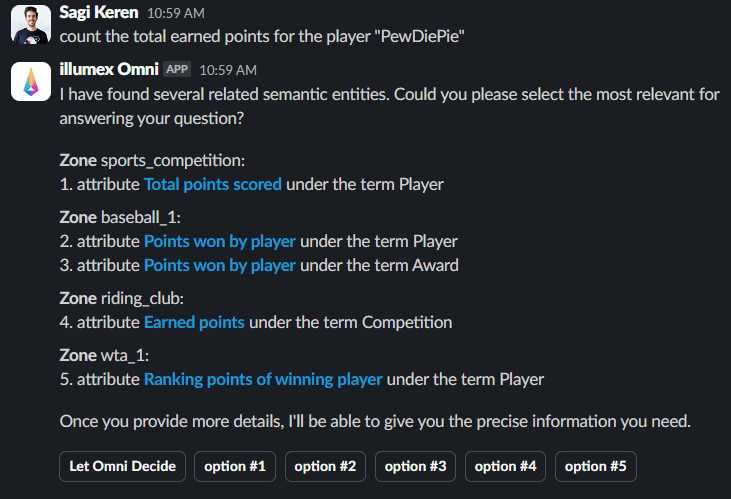Open the Total points scored attribute link
The image size is (731, 499).
[x=213, y=184]
